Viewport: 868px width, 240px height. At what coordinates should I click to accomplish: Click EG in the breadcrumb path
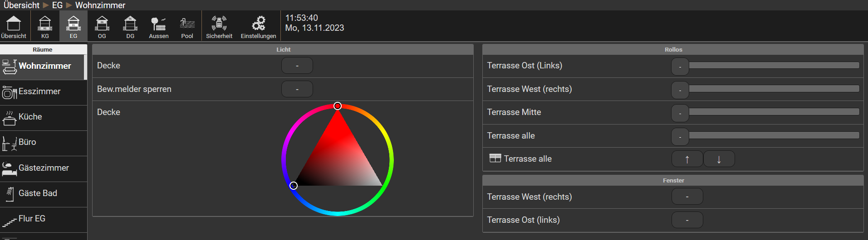57,5
